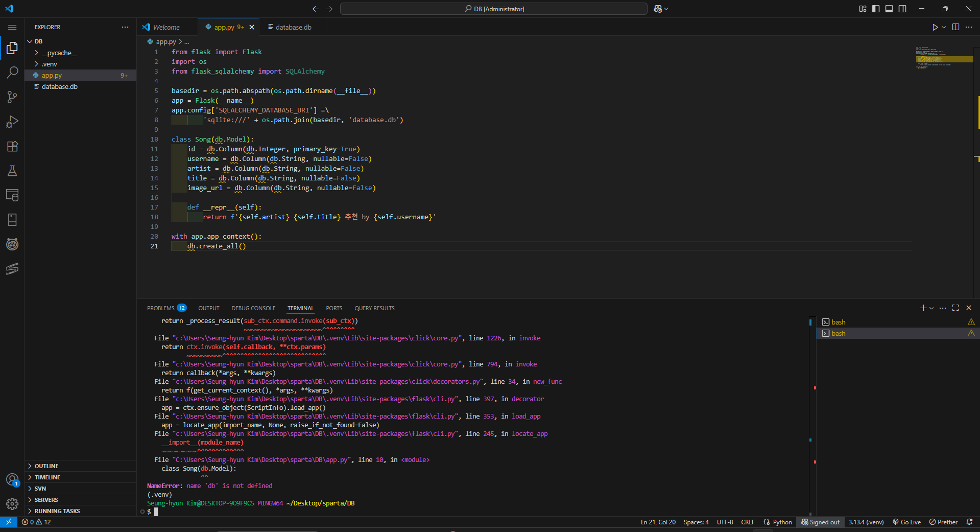Select Python interpreter 3.13.4 (.venv)

coord(866,522)
